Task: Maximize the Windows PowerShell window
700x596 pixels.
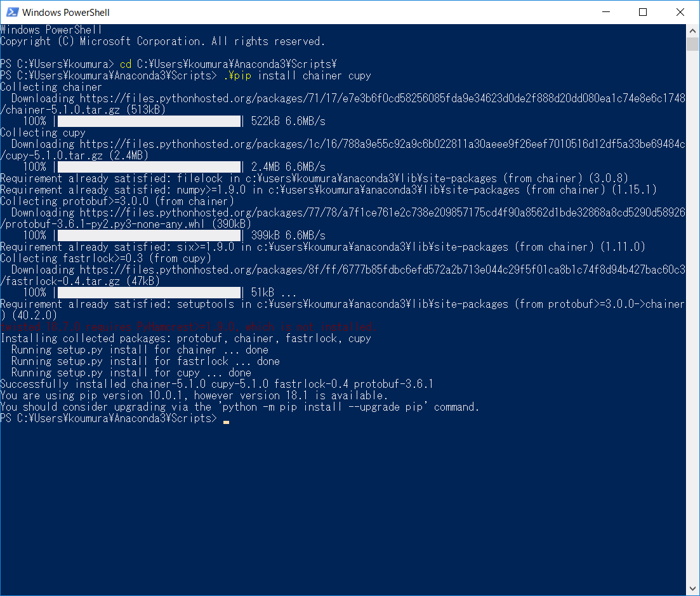Action: (x=643, y=12)
